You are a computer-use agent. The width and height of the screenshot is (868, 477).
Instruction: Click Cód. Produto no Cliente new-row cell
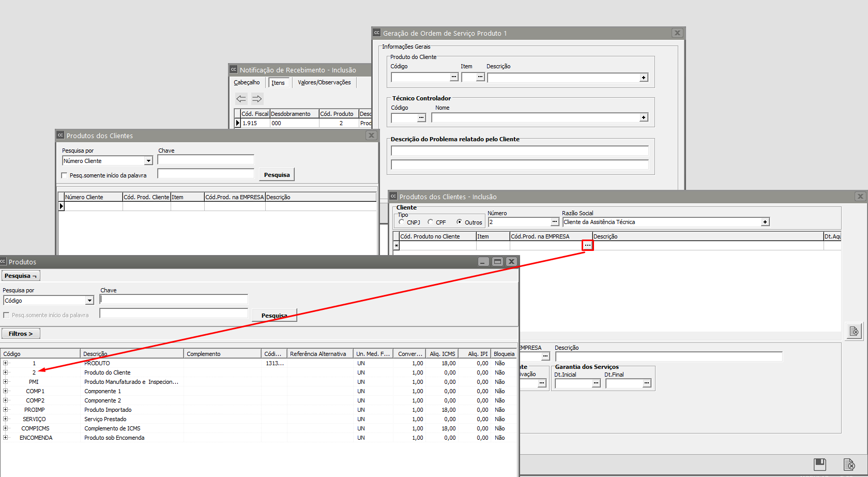[x=437, y=246]
